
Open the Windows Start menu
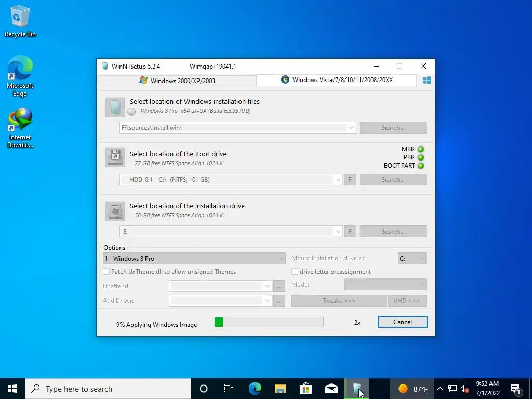pos(12,389)
